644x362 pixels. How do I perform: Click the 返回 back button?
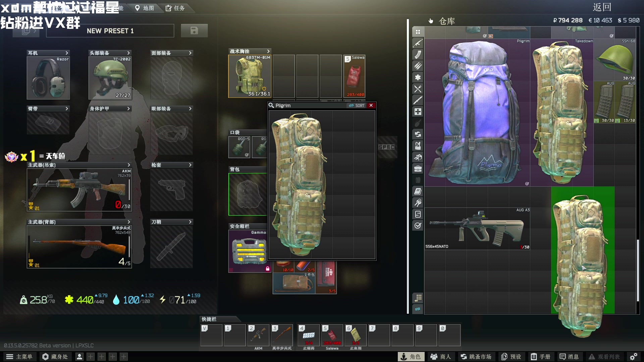pyautogui.click(x=602, y=7)
